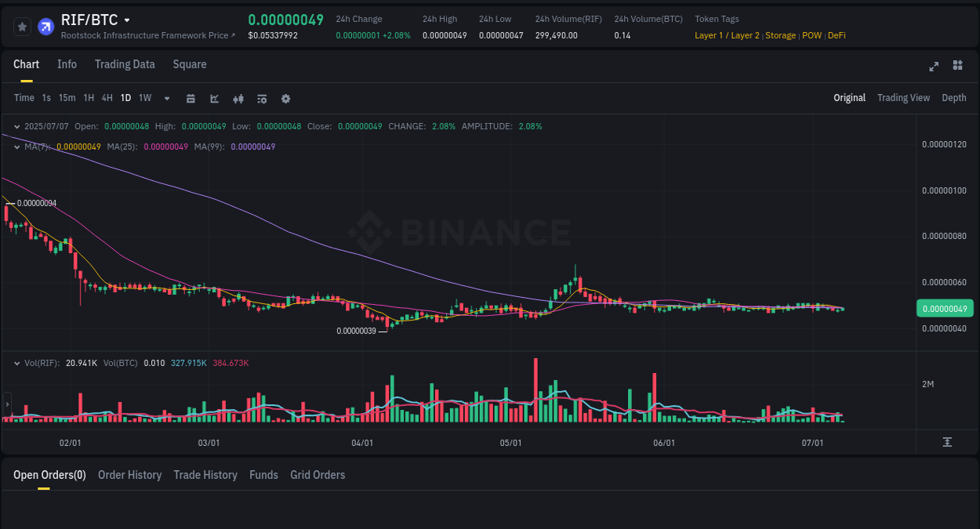This screenshot has width=980, height=529.
Task: Select the 1W timeframe
Action: click(x=144, y=98)
